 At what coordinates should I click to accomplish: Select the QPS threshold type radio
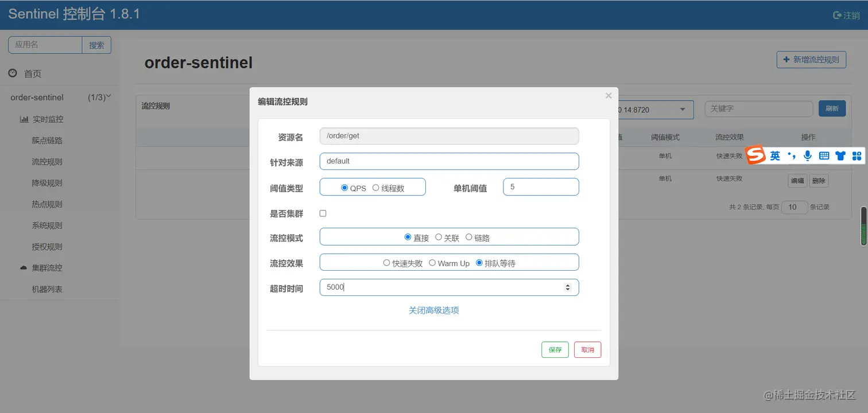[344, 188]
